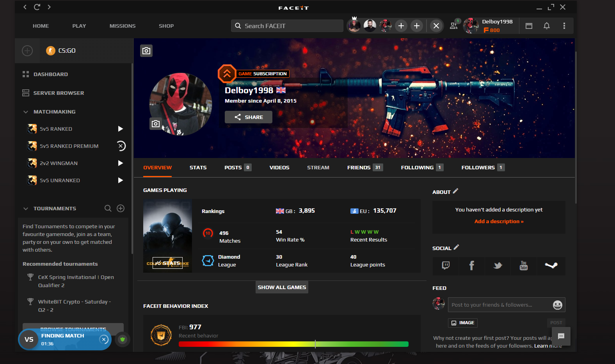Select the party leader avatar with crown

354,25
